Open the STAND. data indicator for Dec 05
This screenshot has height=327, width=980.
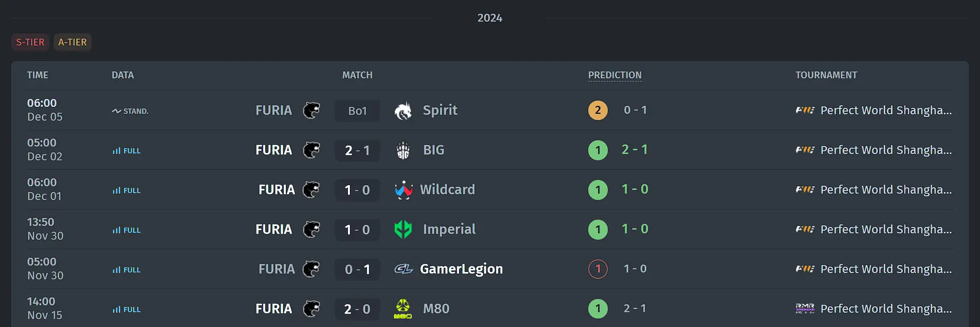point(130,111)
